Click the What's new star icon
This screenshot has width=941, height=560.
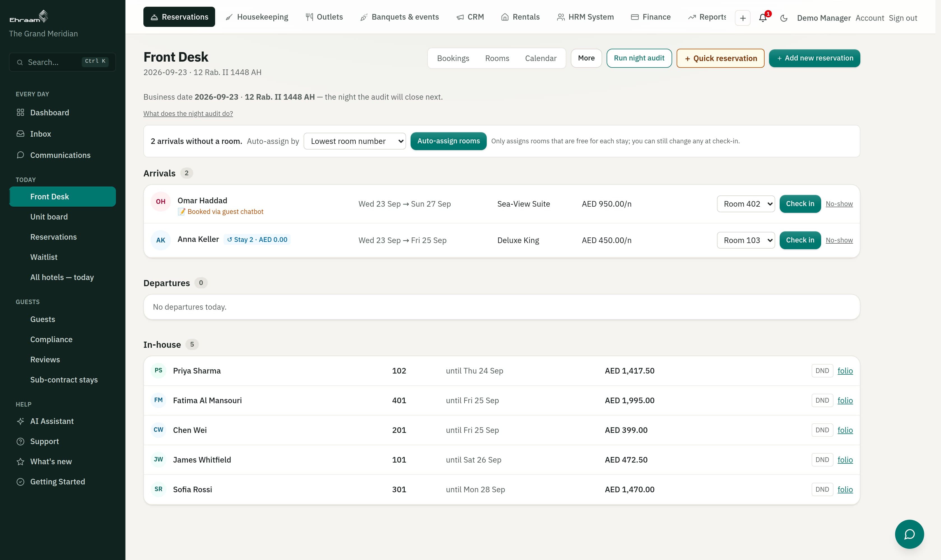pyautogui.click(x=20, y=461)
